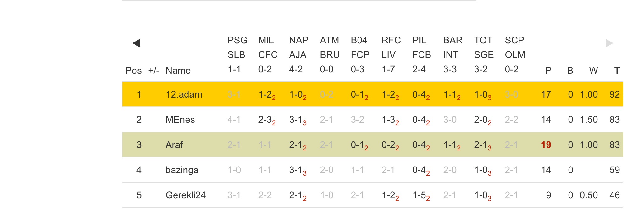
Task: Click on the Gerekli24 player name
Action: click(186, 195)
